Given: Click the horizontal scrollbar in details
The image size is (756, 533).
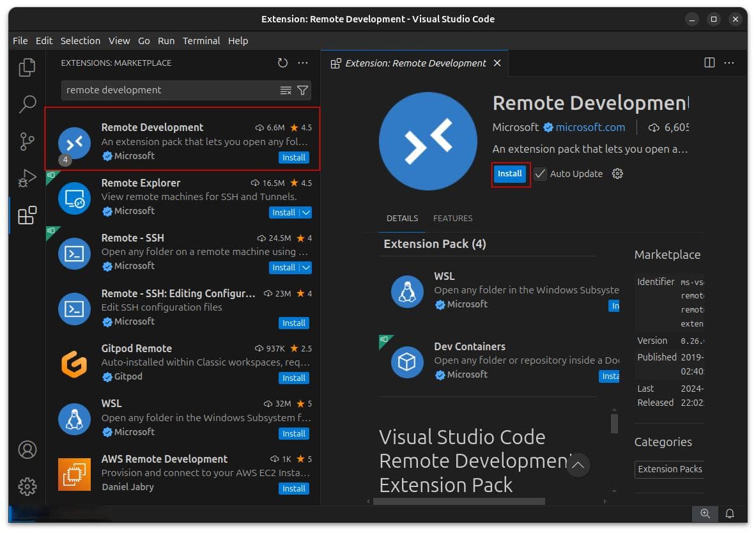Looking at the screenshot, I should tap(458, 502).
